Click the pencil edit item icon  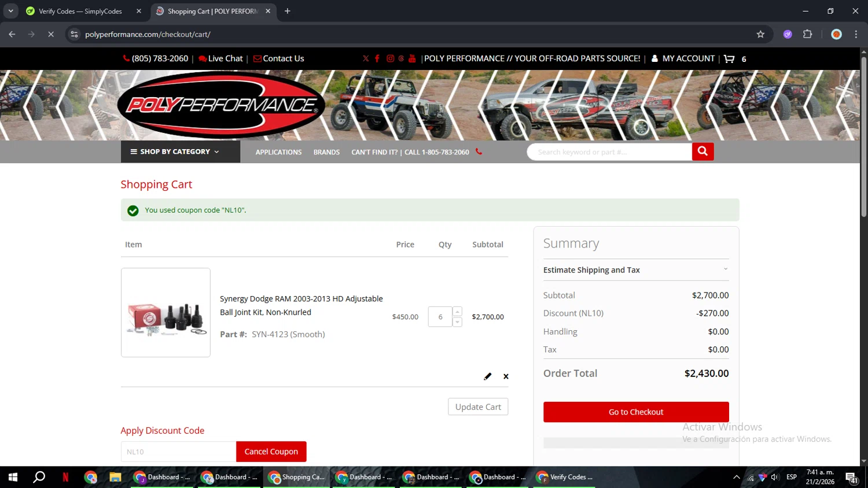click(x=487, y=376)
